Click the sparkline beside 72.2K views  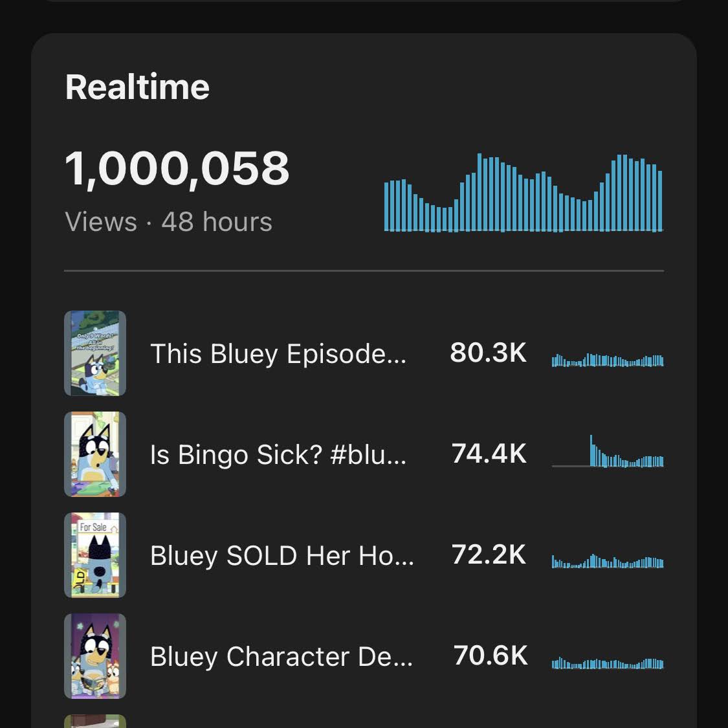[608, 562]
